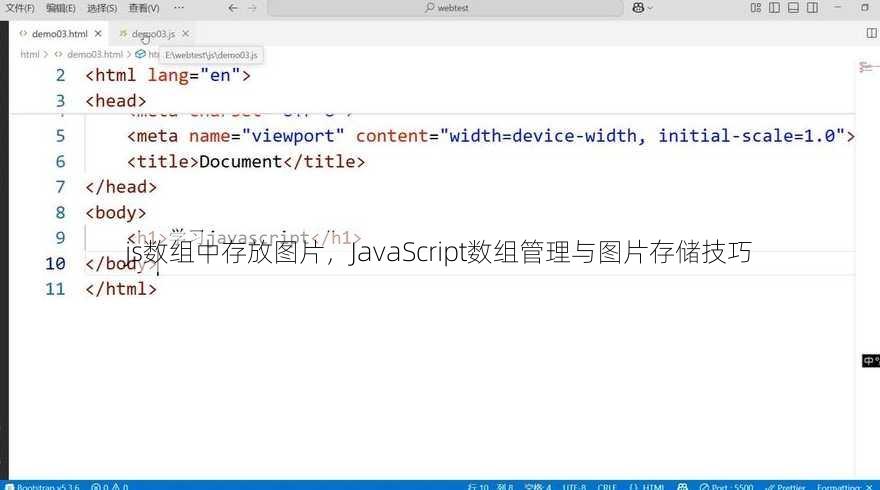Viewport: 880px width, 490px height.
Task: Click the webtest command center search box
Action: pyautogui.click(x=446, y=8)
